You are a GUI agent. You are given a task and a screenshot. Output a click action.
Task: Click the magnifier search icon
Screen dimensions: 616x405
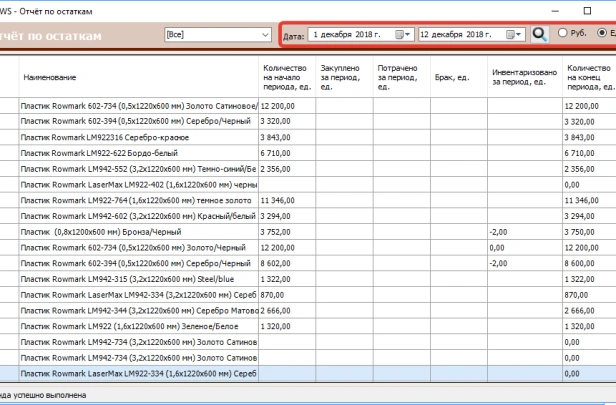pos(539,34)
